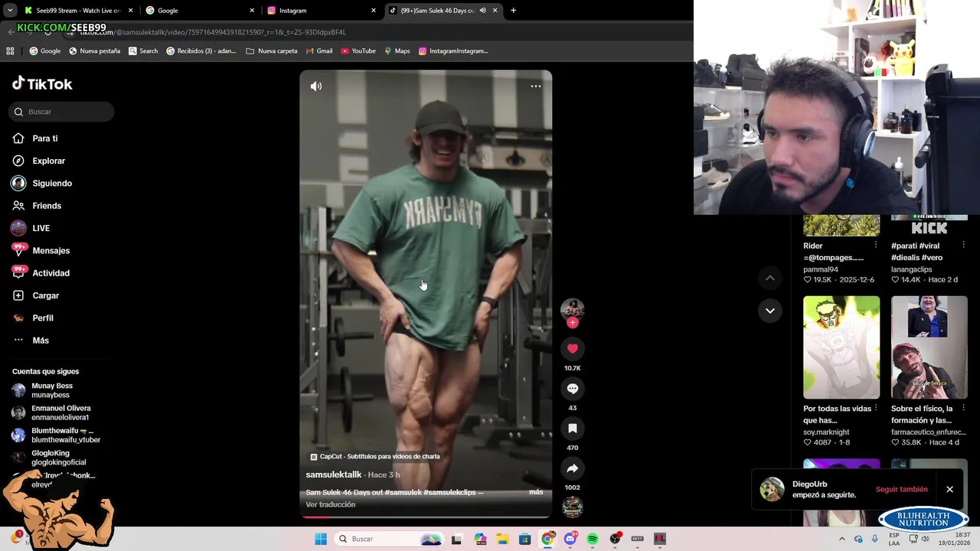This screenshot has height=551, width=980.
Task: Click Ver traducción under caption
Action: [330, 504]
